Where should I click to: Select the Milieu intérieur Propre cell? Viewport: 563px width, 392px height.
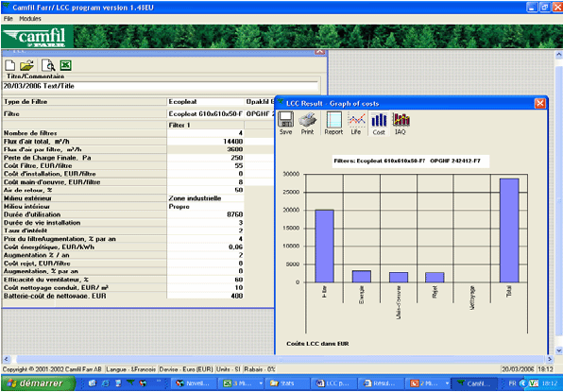(x=205, y=207)
